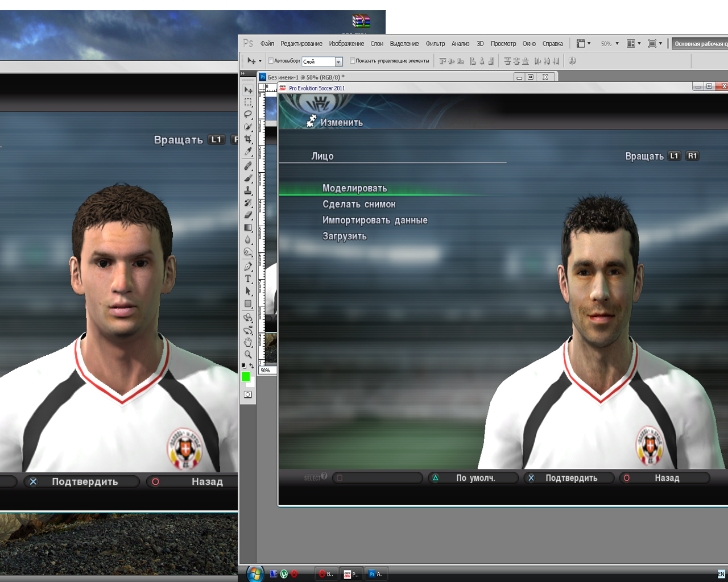Image resolution: width=728 pixels, height=582 pixels.
Task: Select the Crop tool
Action: (248, 139)
